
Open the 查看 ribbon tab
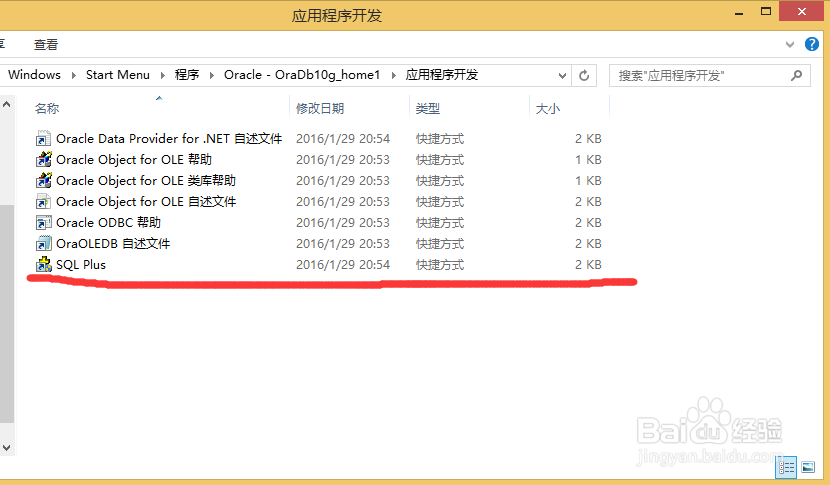[46, 44]
